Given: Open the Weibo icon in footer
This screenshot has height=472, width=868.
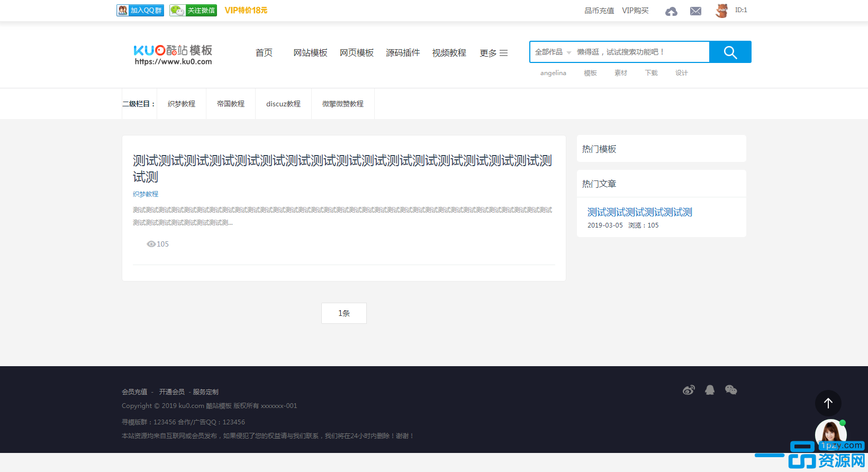Looking at the screenshot, I should 689,390.
